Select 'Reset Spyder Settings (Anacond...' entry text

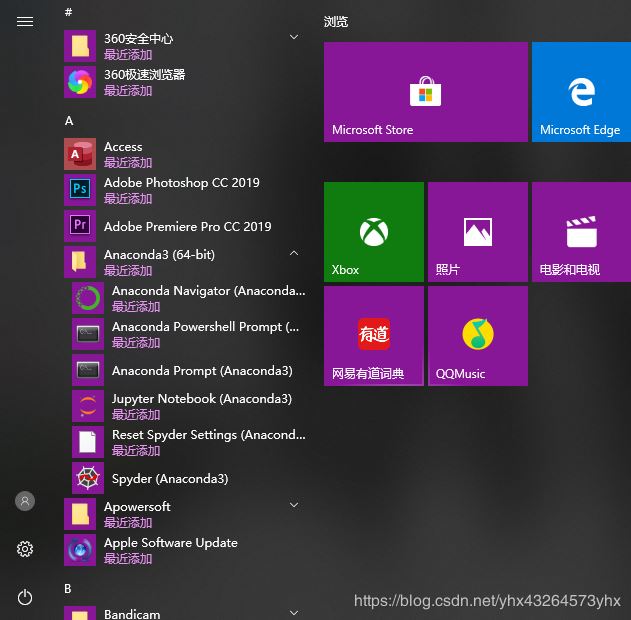coord(209,435)
